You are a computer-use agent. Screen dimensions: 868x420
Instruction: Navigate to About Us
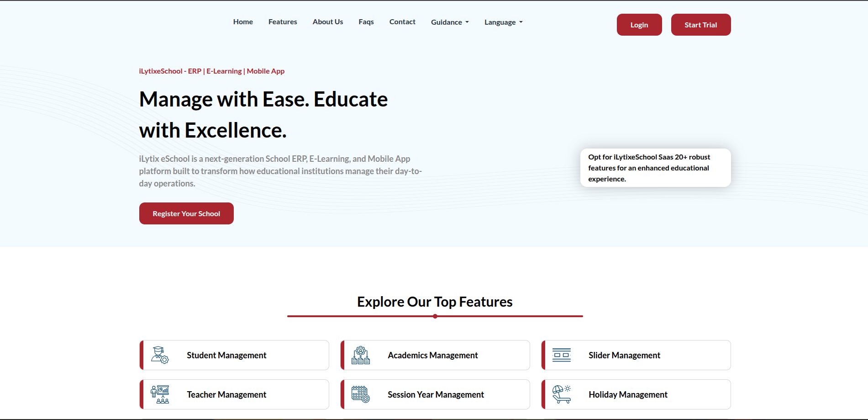pyautogui.click(x=328, y=21)
